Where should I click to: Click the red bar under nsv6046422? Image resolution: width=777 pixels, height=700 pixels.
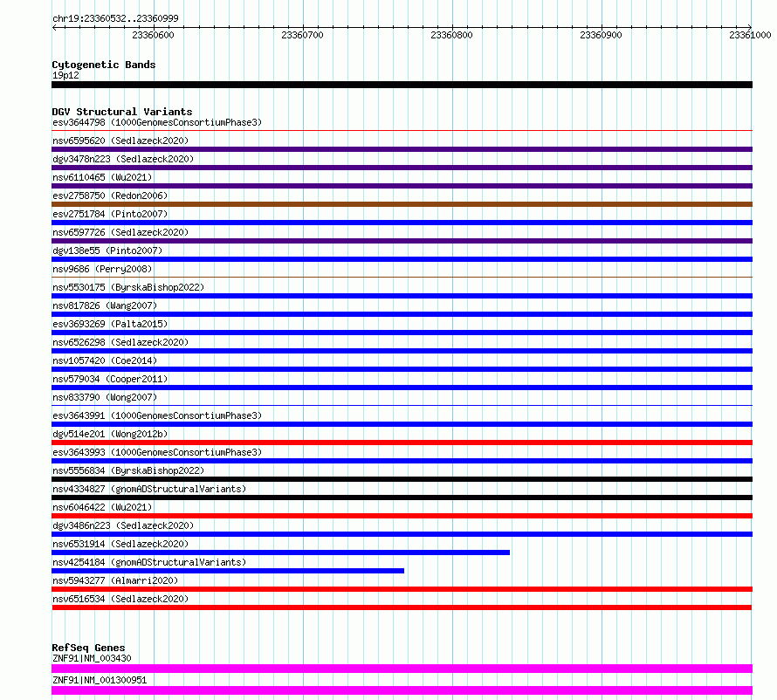pyautogui.click(x=402, y=516)
